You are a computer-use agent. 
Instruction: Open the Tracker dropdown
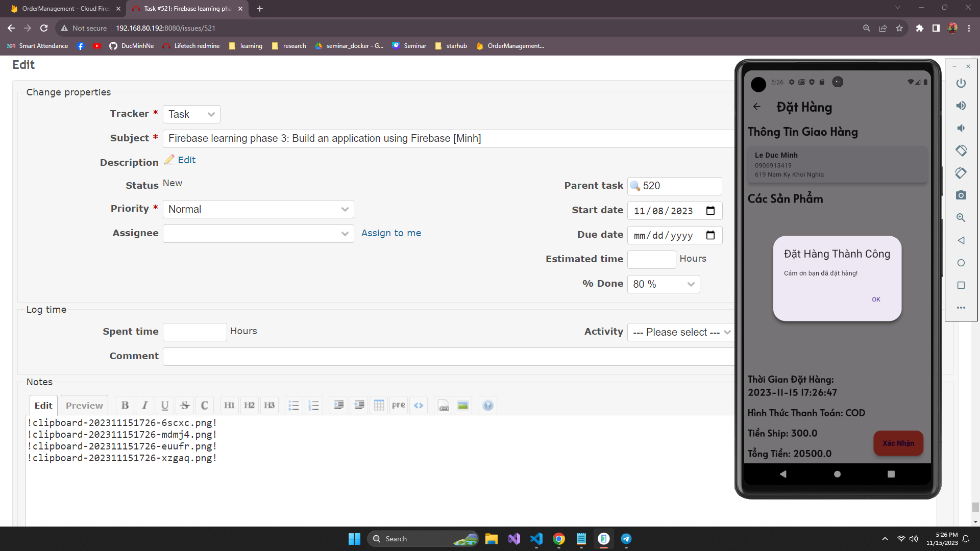[191, 114]
